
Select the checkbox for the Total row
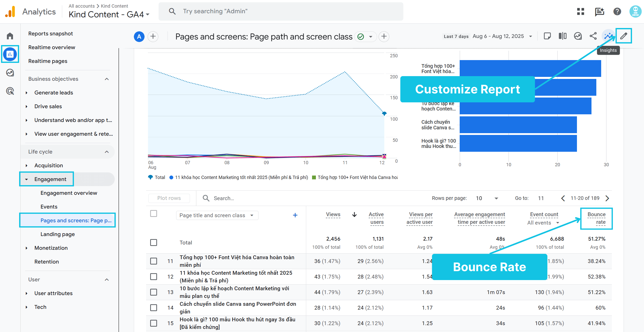click(x=153, y=242)
